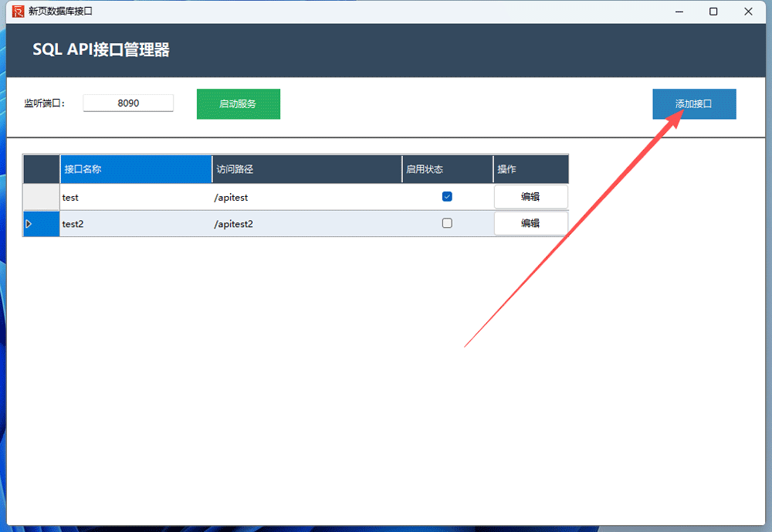The width and height of the screenshot is (772, 532).
Task: Click the app logo in the title bar
Action: 17,12
